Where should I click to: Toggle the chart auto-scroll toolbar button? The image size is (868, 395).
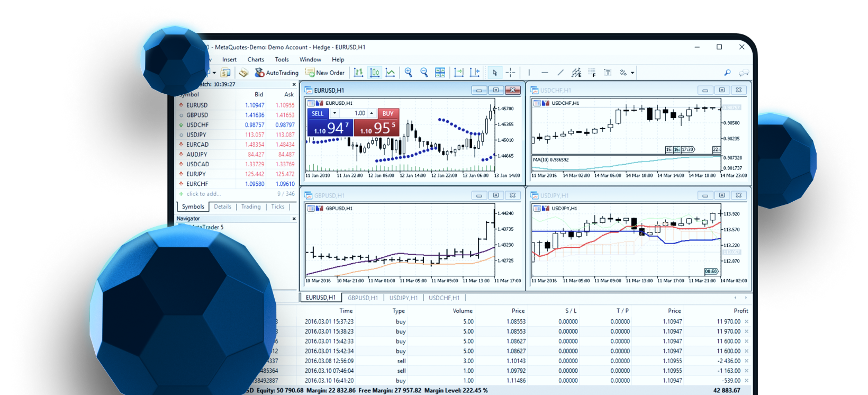[459, 73]
